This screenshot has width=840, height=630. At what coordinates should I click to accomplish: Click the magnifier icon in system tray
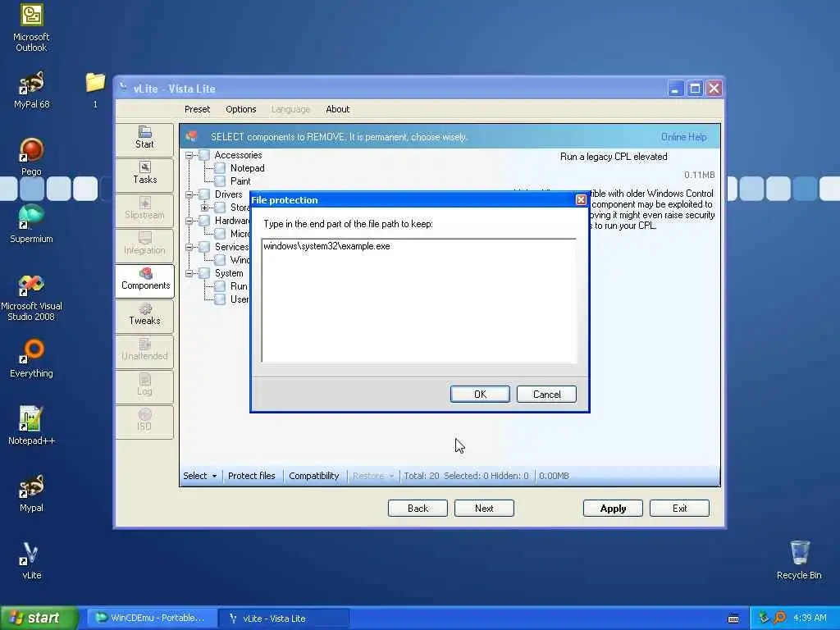779,618
